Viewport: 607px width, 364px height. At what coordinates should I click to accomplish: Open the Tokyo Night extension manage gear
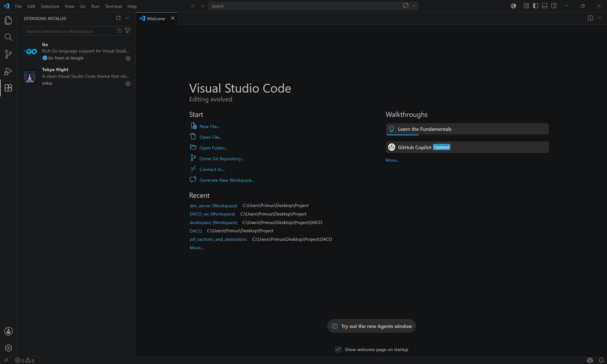click(x=128, y=84)
